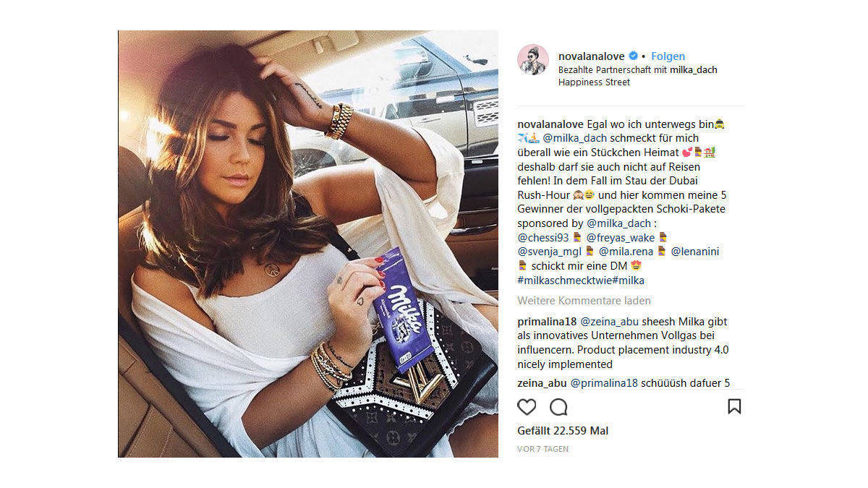Follow the account via Folgen
The height and width of the screenshot is (488, 868).
[x=668, y=56]
